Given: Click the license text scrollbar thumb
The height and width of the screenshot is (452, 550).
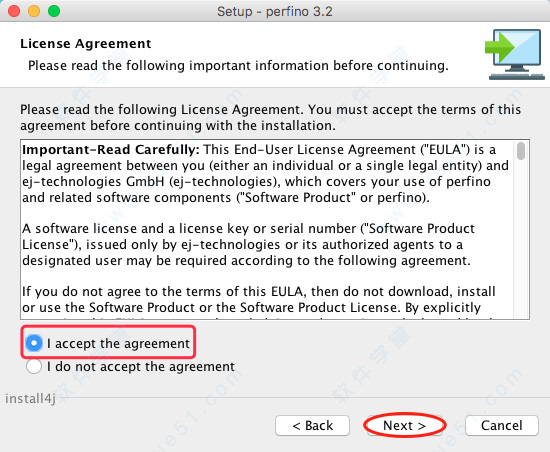Looking at the screenshot, I should click(521, 151).
